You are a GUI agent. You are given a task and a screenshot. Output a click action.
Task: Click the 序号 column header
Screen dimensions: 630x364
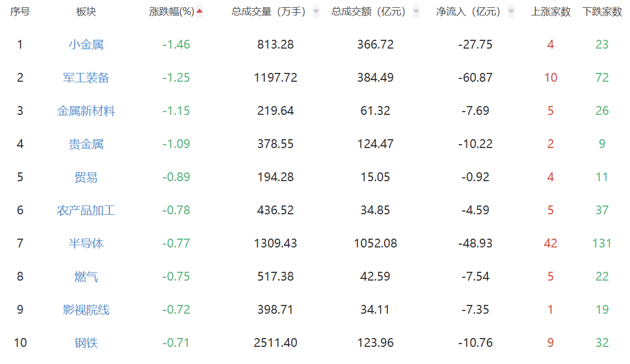click(20, 12)
